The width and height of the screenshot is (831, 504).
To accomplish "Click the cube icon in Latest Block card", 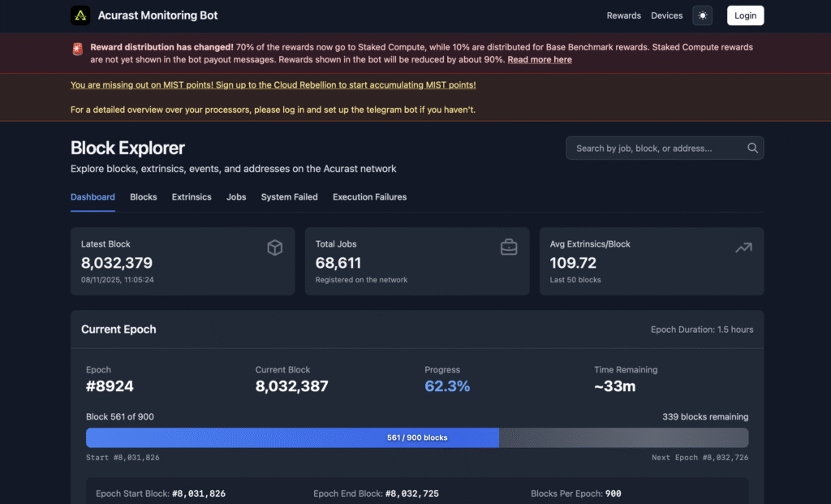I will tap(275, 248).
